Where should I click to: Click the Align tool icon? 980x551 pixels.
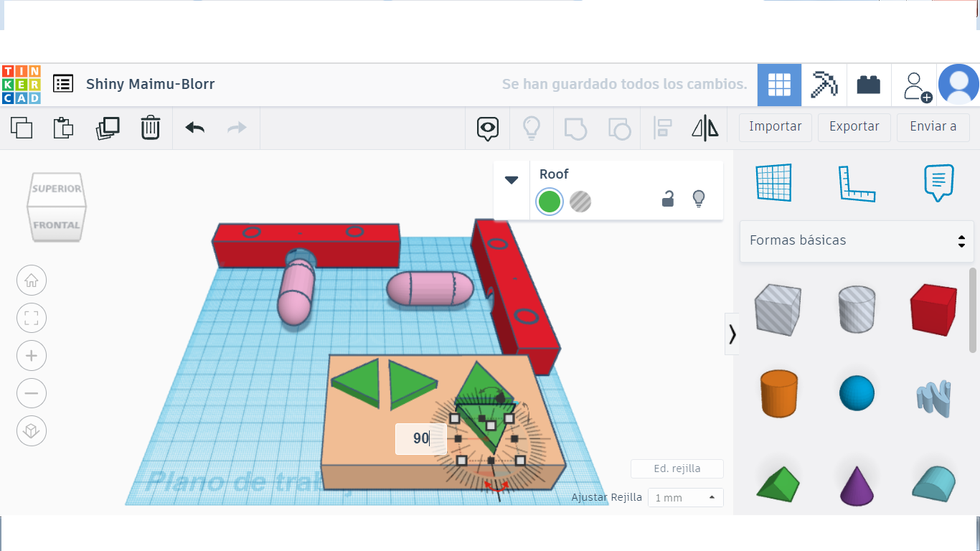(662, 128)
